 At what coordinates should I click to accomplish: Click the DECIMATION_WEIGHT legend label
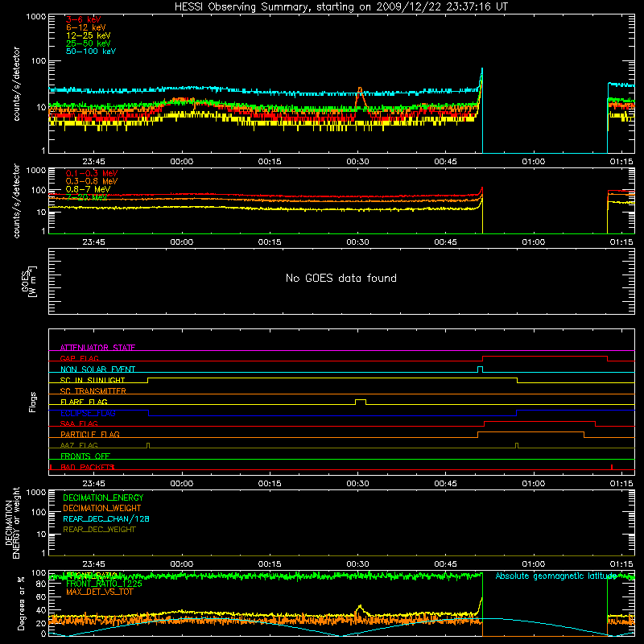(102, 508)
